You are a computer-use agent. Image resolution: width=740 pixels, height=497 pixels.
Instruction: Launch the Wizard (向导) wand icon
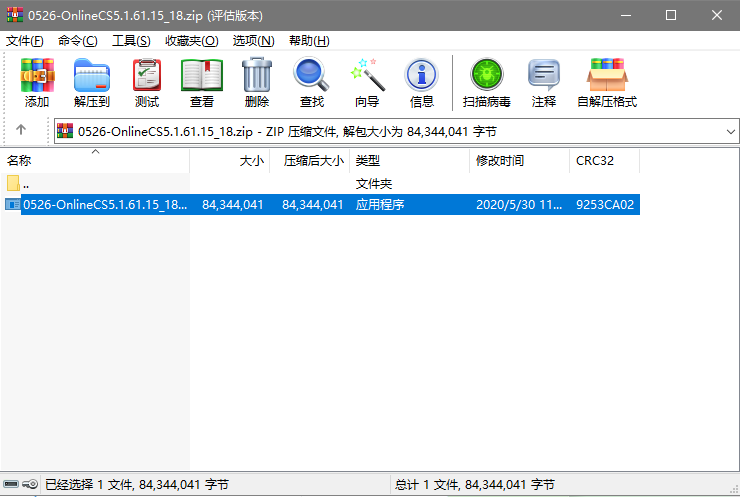coord(367,82)
